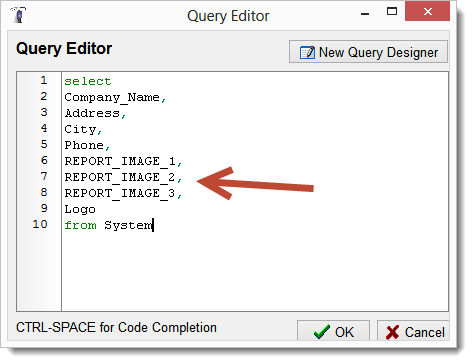
Task: Click line number 1 in the gutter
Action: (44, 80)
